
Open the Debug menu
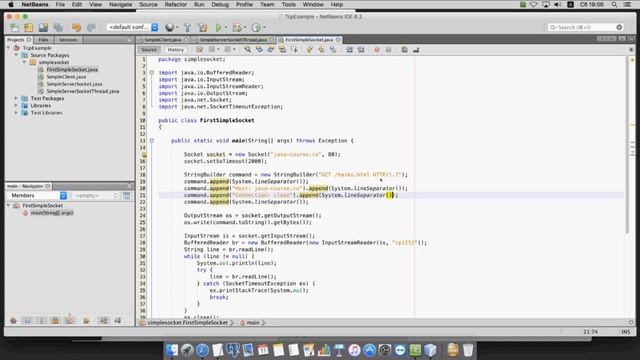[220, 4]
